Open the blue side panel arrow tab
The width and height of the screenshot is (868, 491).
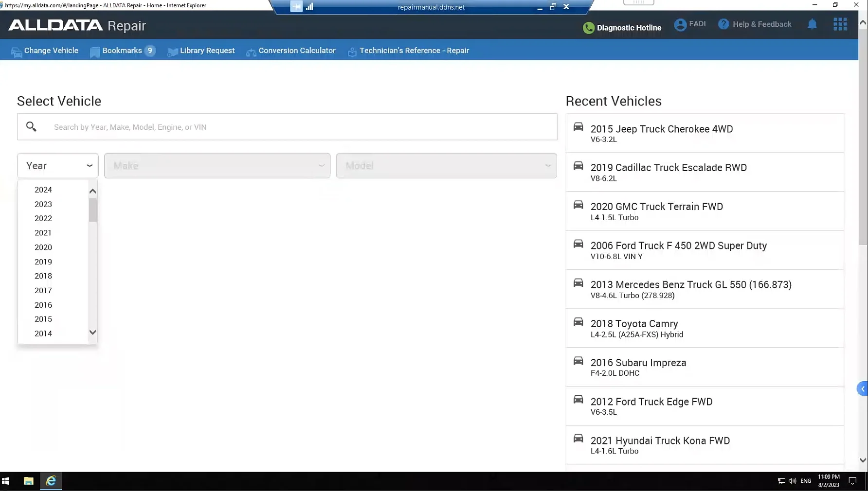coord(862,389)
